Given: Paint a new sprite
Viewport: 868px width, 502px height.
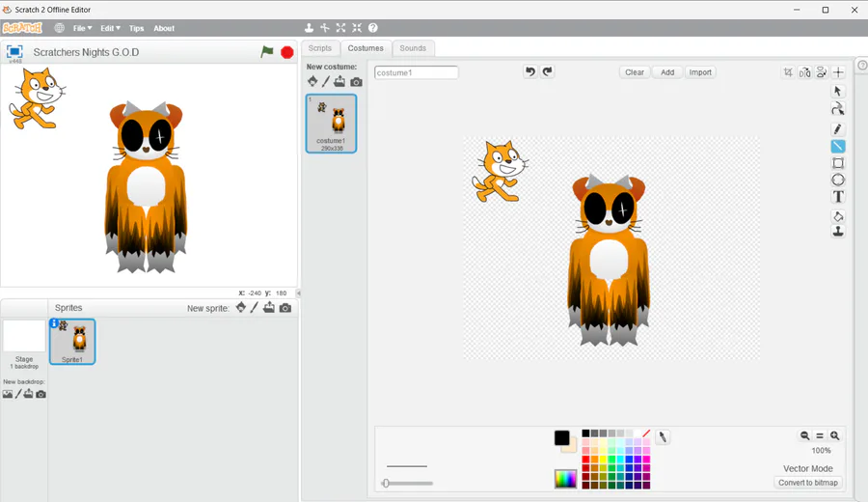Looking at the screenshot, I should point(254,308).
